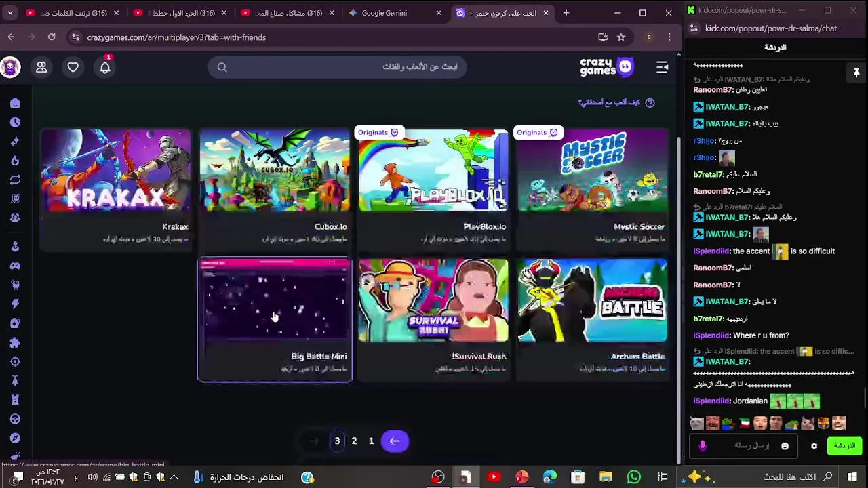The width and height of the screenshot is (868, 488).
Task: Go to page 2 in pagination
Action: coord(354,441)
